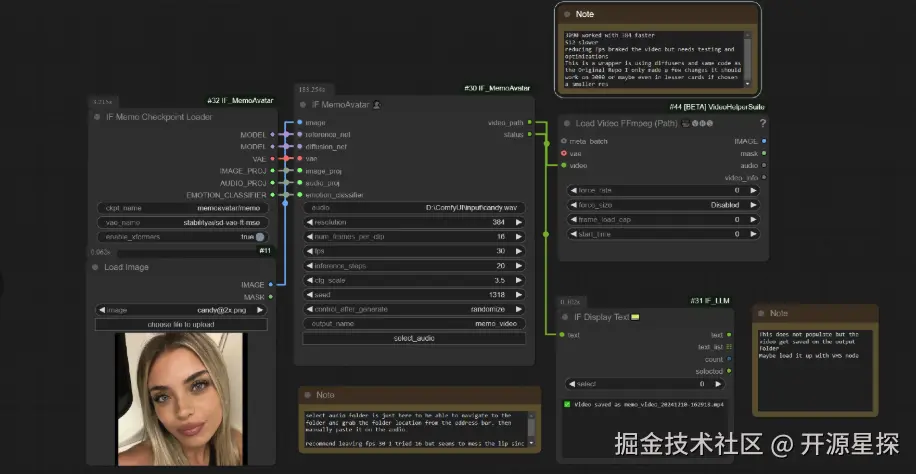Image resolution: width=916 pixels, height=474 pixels.
Task: Click the candy portrait image preview
Action: [x=181, y=399]
